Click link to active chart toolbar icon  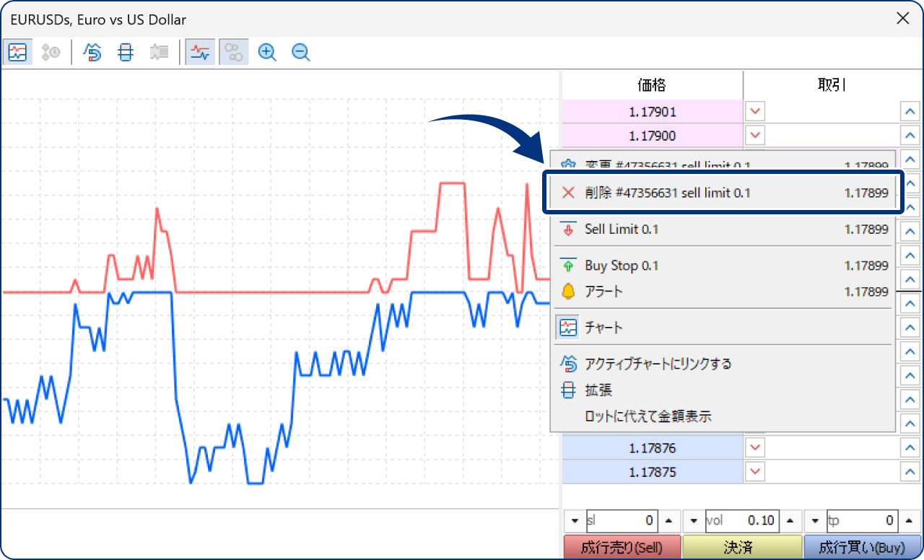coord(92,52)
